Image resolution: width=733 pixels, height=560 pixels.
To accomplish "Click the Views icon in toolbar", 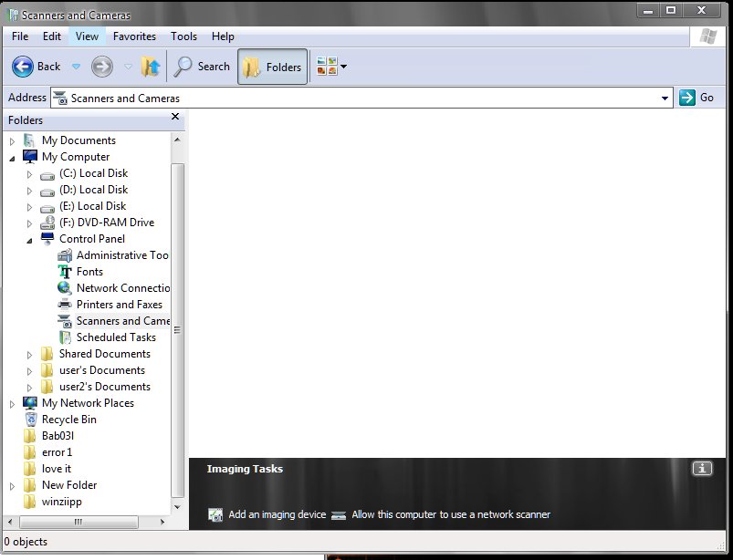I will (326, 67).
